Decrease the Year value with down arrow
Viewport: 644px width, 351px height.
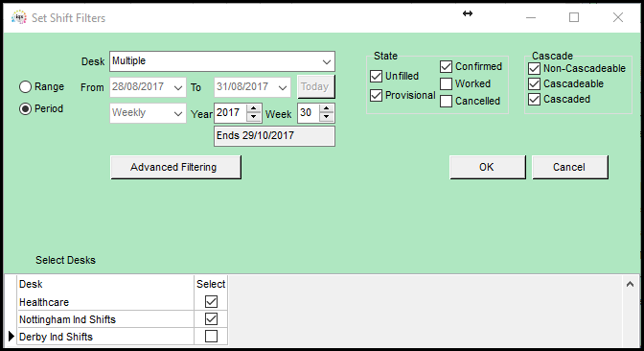[x=254, y=117]
